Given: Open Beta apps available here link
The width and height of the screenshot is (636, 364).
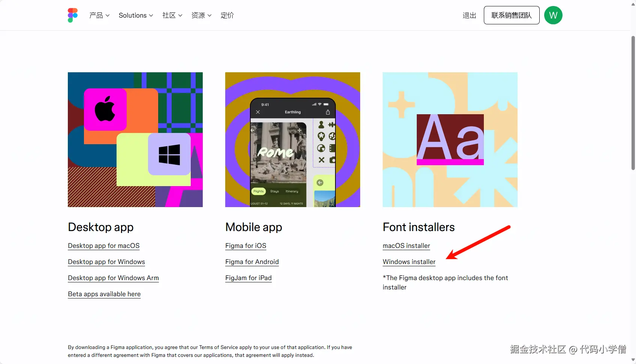Looking at the screenshot, I should pos(104,294).
